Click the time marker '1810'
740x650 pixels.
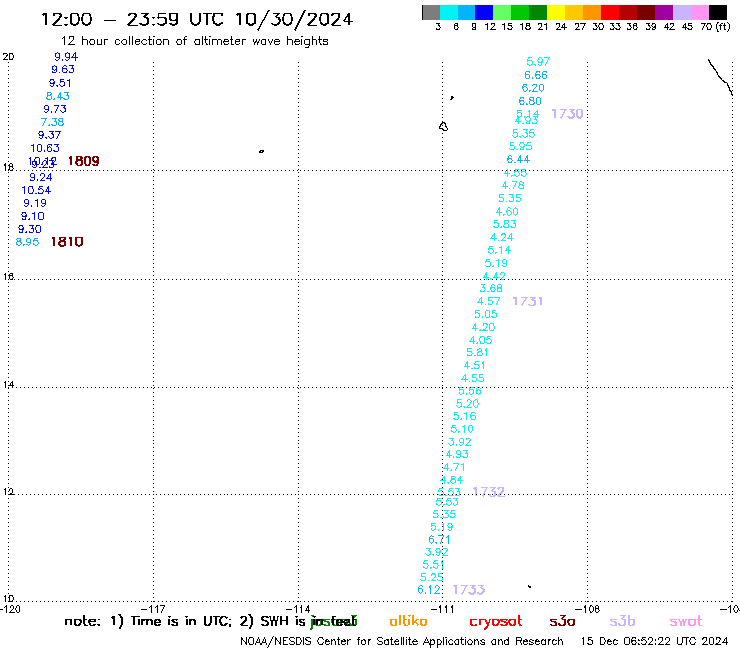67,242
